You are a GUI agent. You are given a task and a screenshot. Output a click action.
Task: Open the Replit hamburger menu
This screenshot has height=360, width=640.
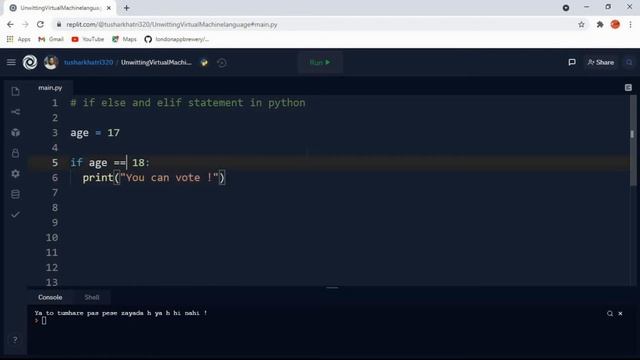click(11, 62)
